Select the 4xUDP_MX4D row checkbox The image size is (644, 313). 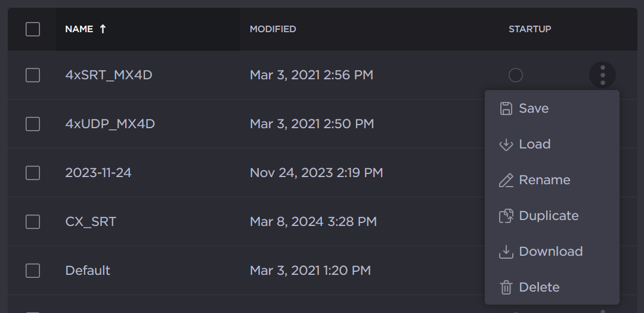click(33, 124)
